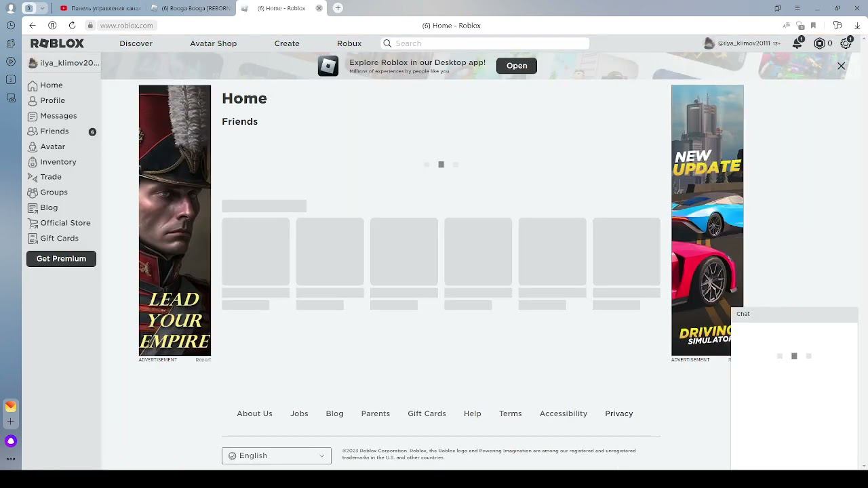868x488 pixels.
Task: Open the Robux balance icon
Action: [819, 43]
